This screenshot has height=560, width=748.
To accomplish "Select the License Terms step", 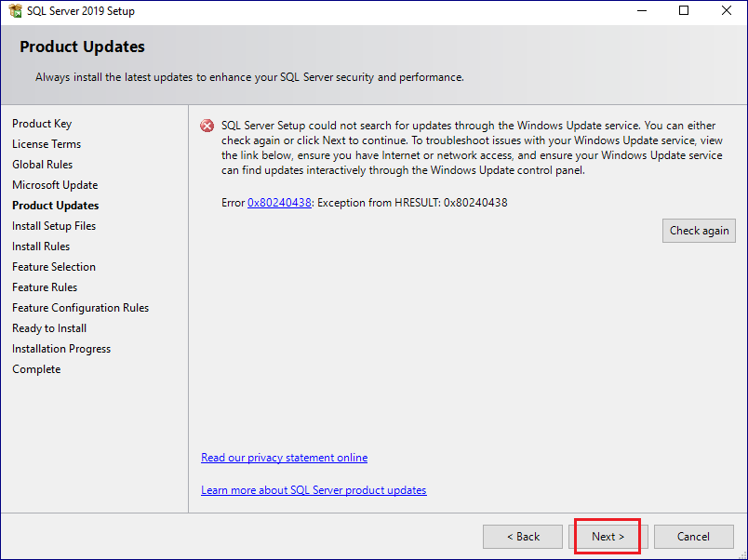I will tap(47, 144).
